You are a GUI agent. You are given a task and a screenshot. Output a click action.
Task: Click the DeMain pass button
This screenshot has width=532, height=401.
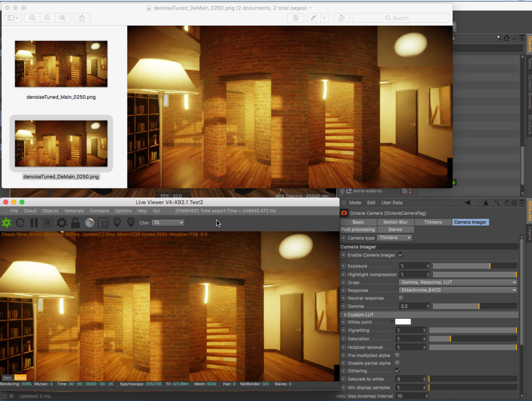click(x=20, y=378)
